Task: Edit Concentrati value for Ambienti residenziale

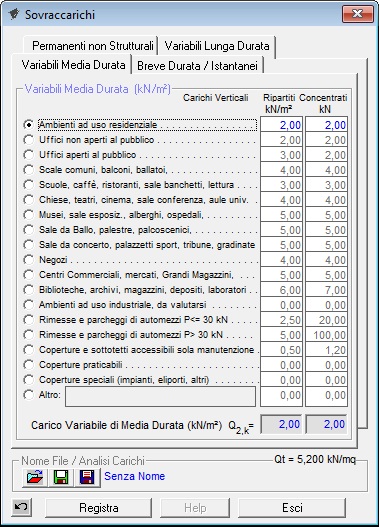Action: [326, 125]
